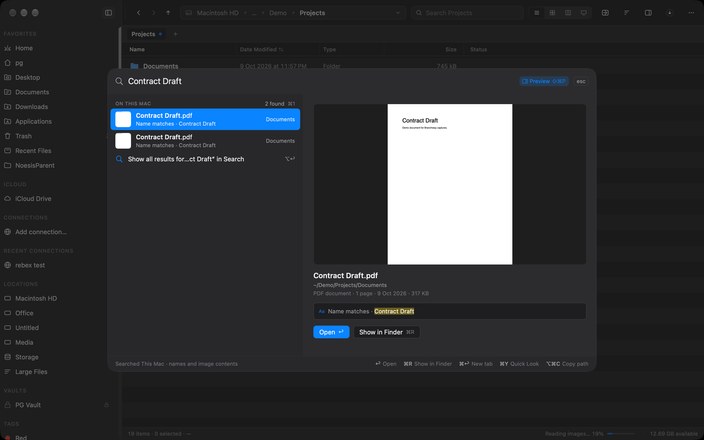Open Large Files in the sidebar
The width and height of the screenshot is (704, 440).
(x=31, y=372)
